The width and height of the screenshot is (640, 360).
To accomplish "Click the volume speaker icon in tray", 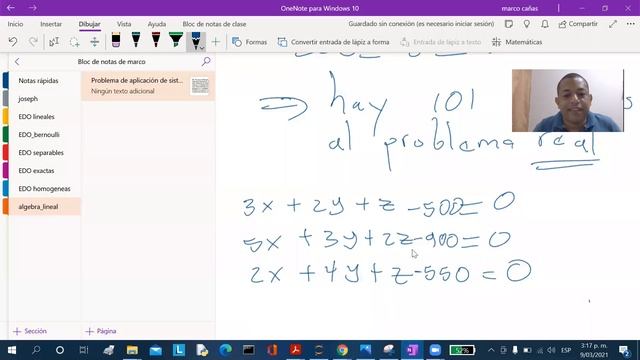I will pyautogui.click(x=551, y=350).
